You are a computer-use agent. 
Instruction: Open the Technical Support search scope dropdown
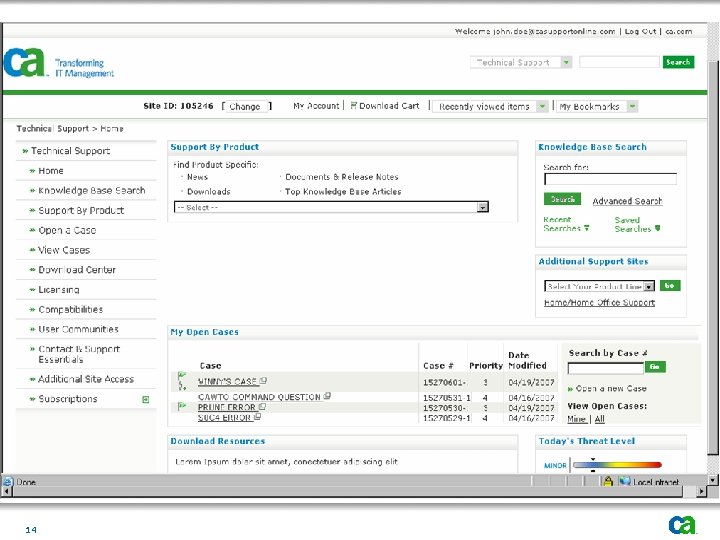567,62
